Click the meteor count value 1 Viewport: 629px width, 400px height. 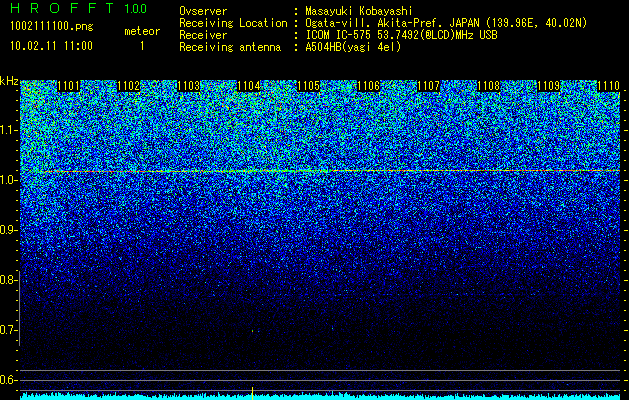[142, 47]
